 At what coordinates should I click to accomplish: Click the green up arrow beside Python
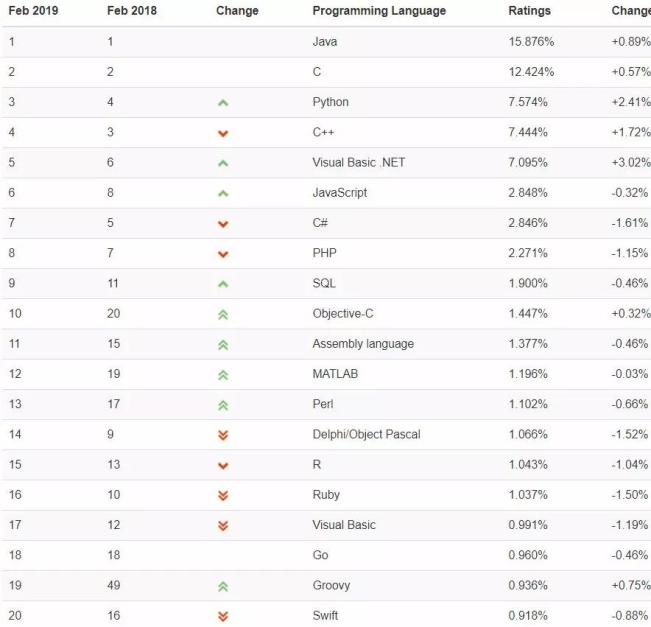223,102
